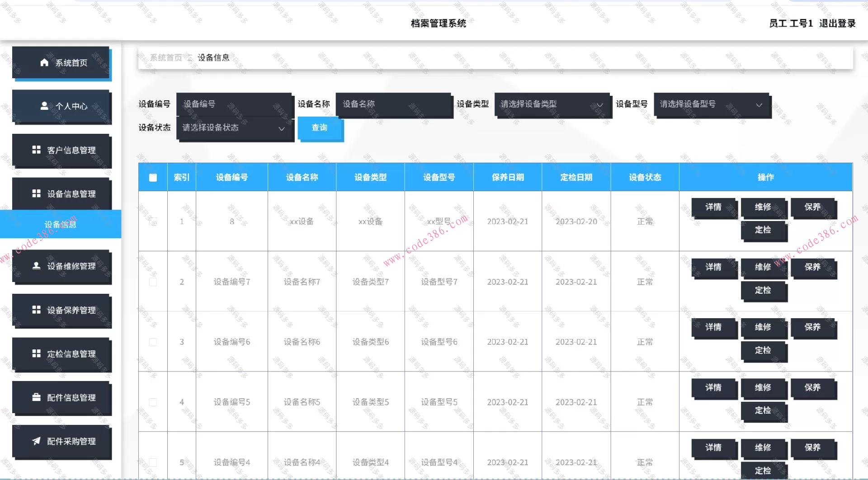868x480 pixels.
Task: Click 系统首页 in the breadcrumb
Action: tap(166, 57)
